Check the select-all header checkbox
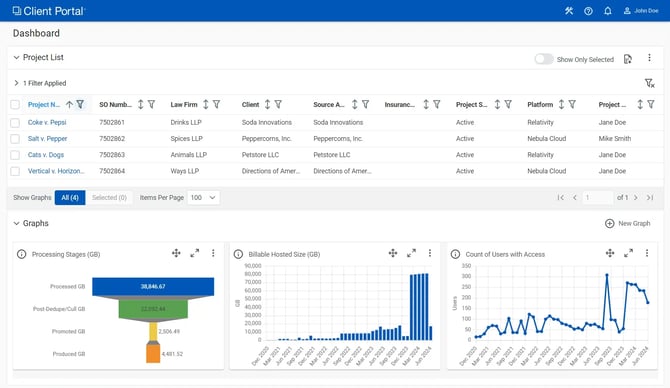 coord(15,105)
